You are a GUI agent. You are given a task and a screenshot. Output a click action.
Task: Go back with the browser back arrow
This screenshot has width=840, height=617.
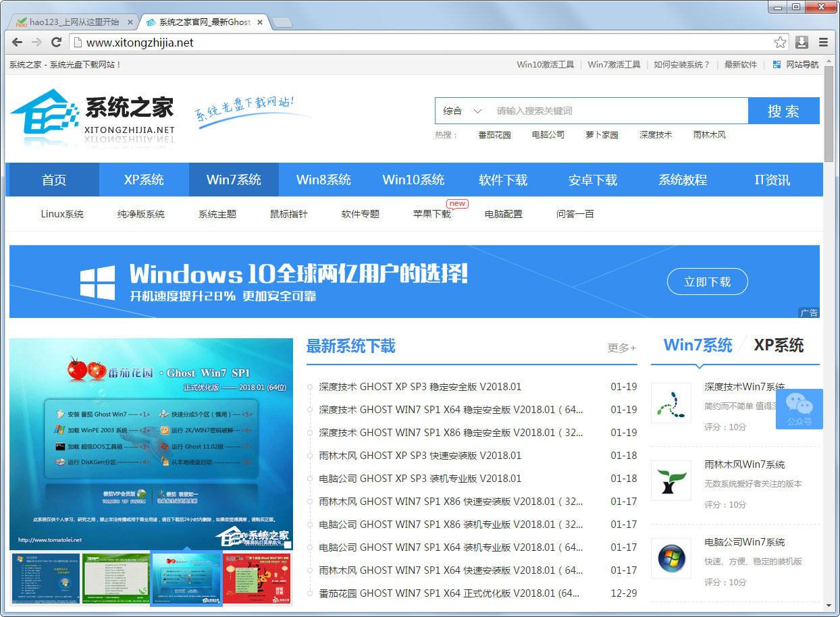17,43
